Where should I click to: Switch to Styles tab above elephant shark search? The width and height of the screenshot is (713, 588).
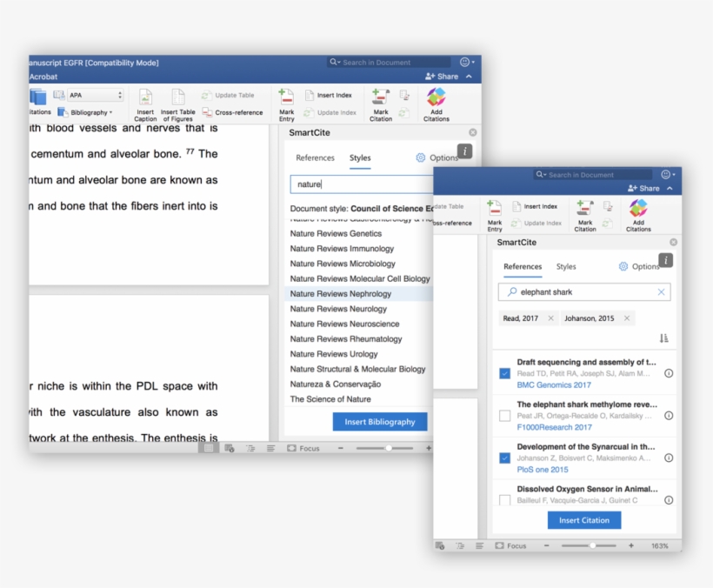[x=566, y=267]
